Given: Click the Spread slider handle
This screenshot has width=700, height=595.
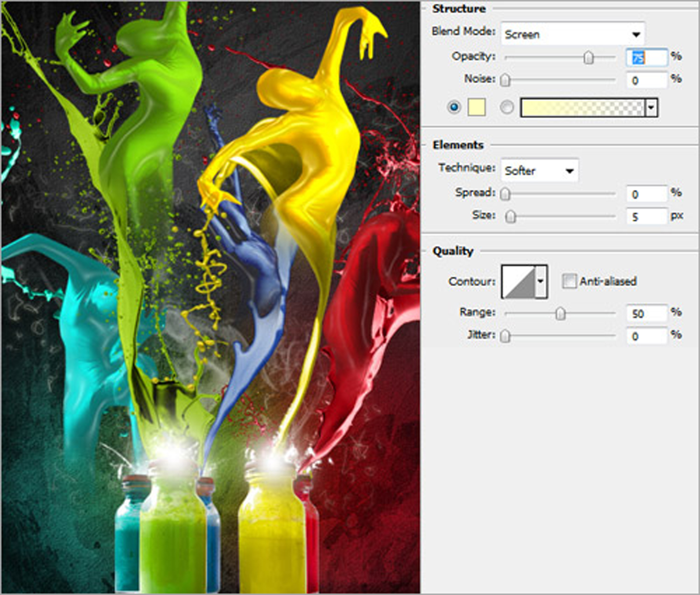Looking at the screenshot, I should click(x=505, y=194).
